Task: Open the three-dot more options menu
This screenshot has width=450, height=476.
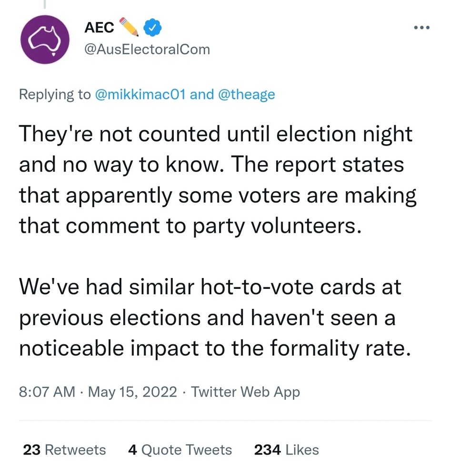Action: click(x=422, y=28)
